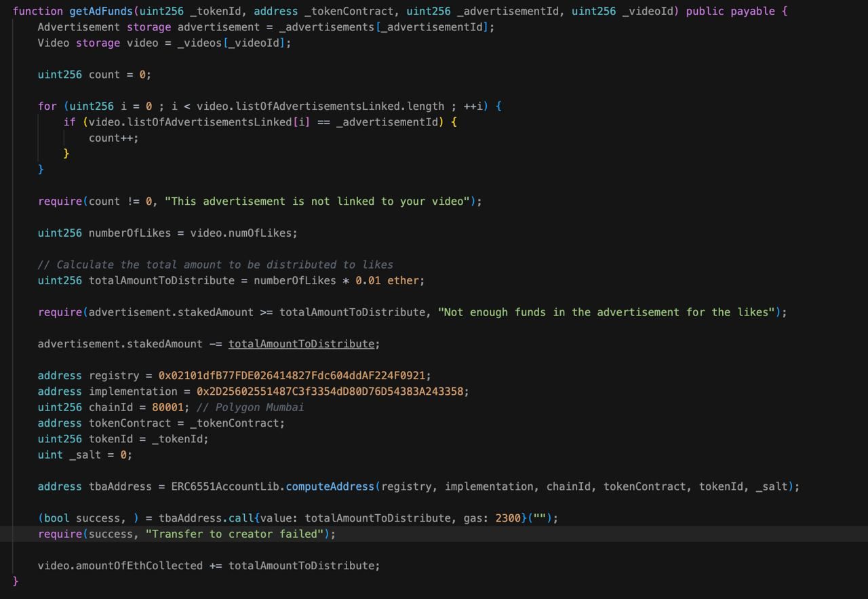Click the 'uint _salt = 0;' line

(x=85, y=455)
